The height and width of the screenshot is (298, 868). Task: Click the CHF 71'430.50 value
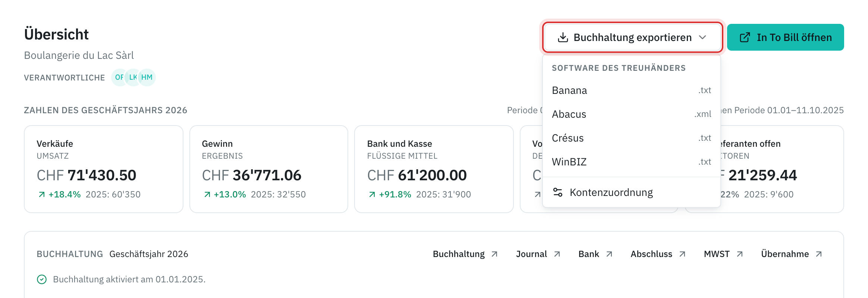[87, 175]
